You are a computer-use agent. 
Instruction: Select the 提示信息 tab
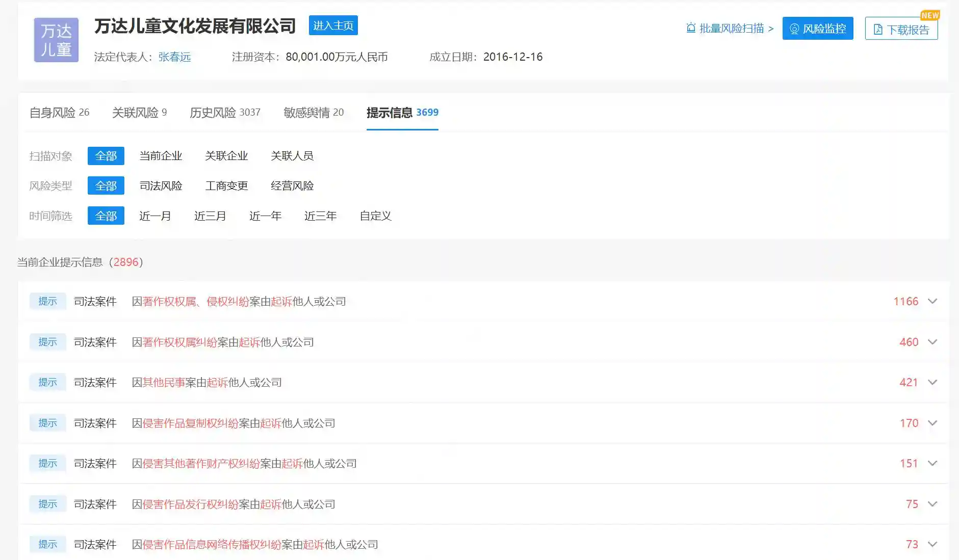[402, 113]
